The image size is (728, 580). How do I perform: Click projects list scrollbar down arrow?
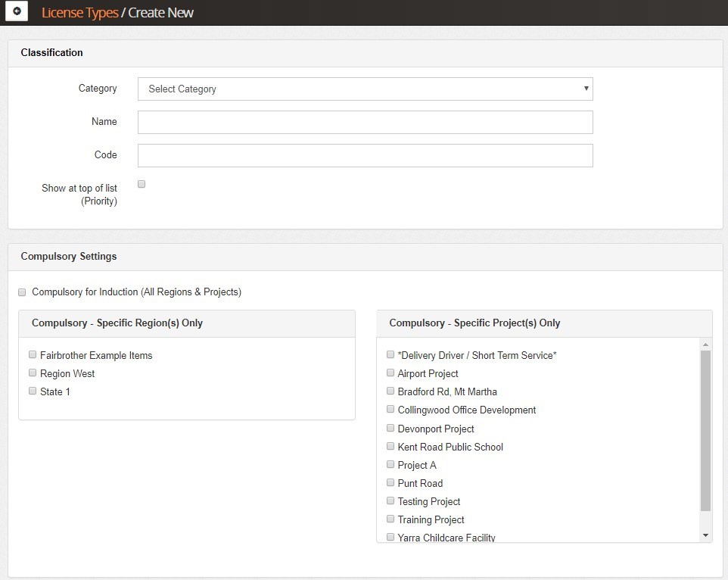click(x=705, y=535)
